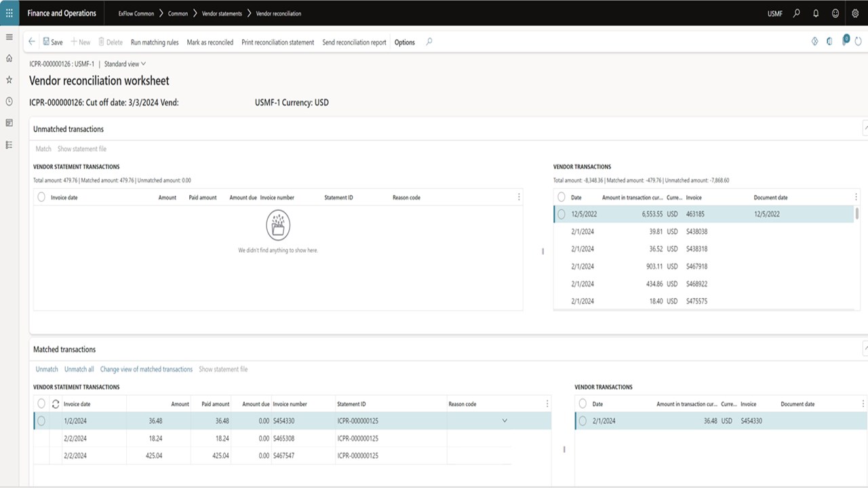Open the Reason code dropdown for S454330
Viewport: 868px width, 488px height.
pyautogui.click(x=504, y=421)
